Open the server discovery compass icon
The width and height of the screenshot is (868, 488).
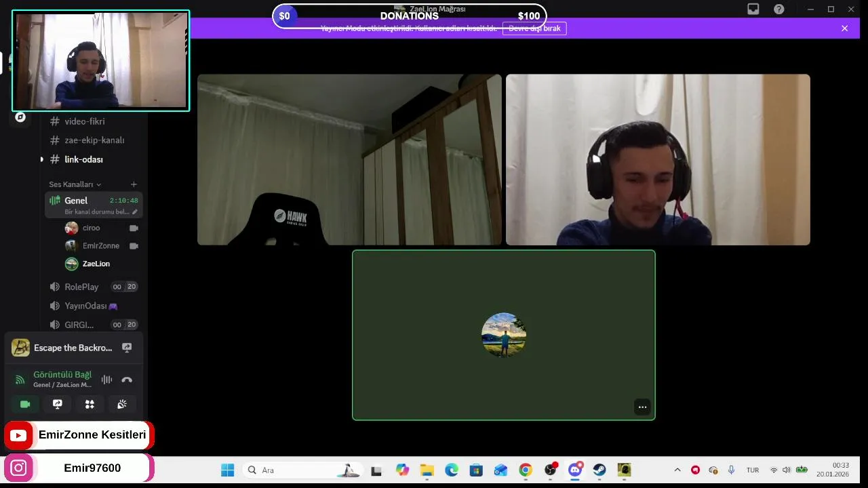tap(20, 117)
